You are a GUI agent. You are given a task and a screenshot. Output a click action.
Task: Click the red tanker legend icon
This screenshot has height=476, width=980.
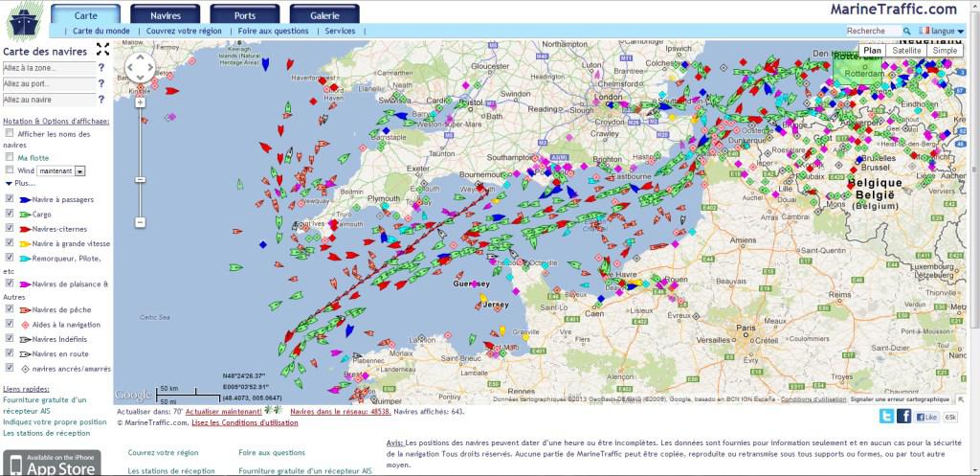click(25, 230)
